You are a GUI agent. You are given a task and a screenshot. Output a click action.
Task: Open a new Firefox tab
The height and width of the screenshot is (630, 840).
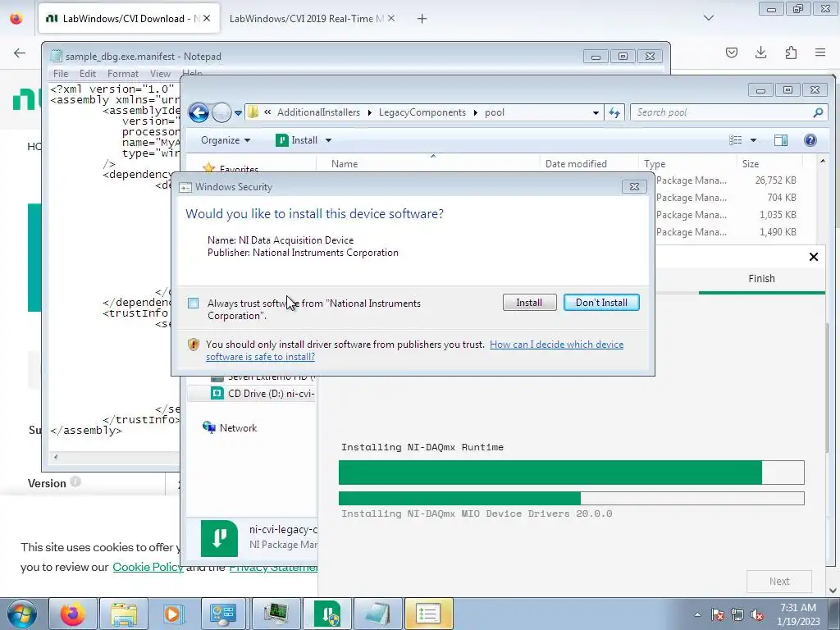click(x=422, y=19)
